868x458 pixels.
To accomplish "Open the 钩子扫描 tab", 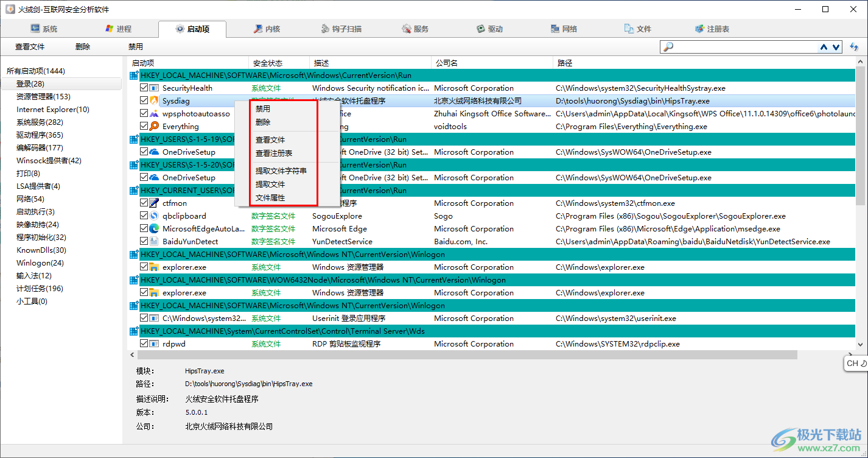I will pyautogui.click(x=341, y=29).
